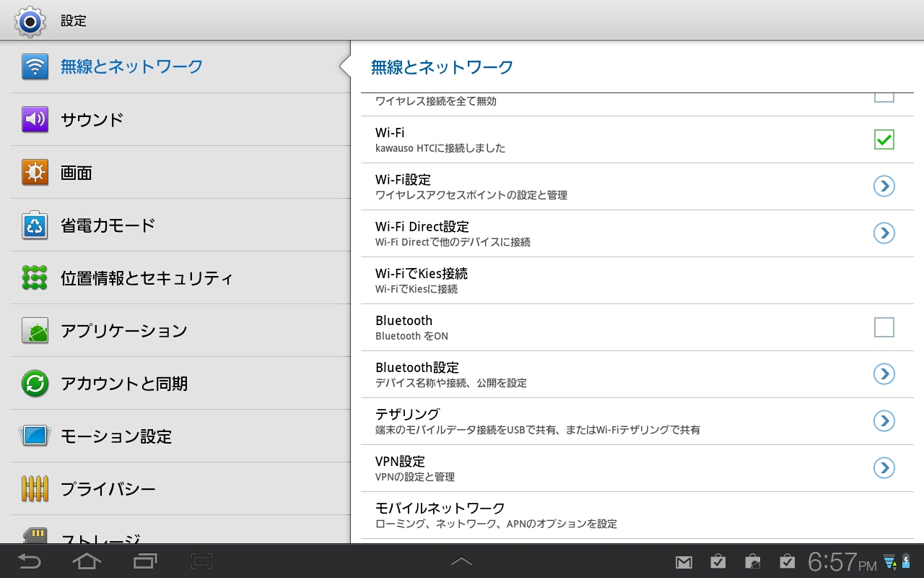
Task: Open Wi-Fi Direct設定 using its arrow button
Action: coord(884,233)
